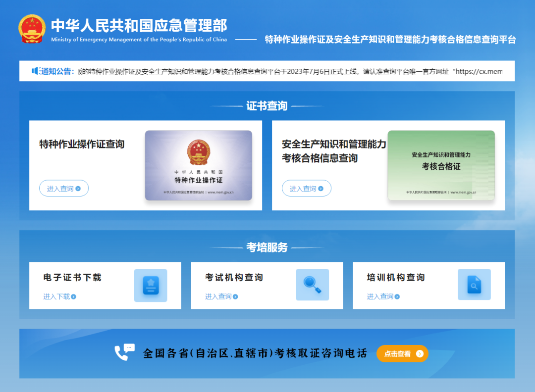This screenshot has width=535, height=392.
Task: Click the English Ministry of Emergency Management subtitle
Action: pos(139,40)
